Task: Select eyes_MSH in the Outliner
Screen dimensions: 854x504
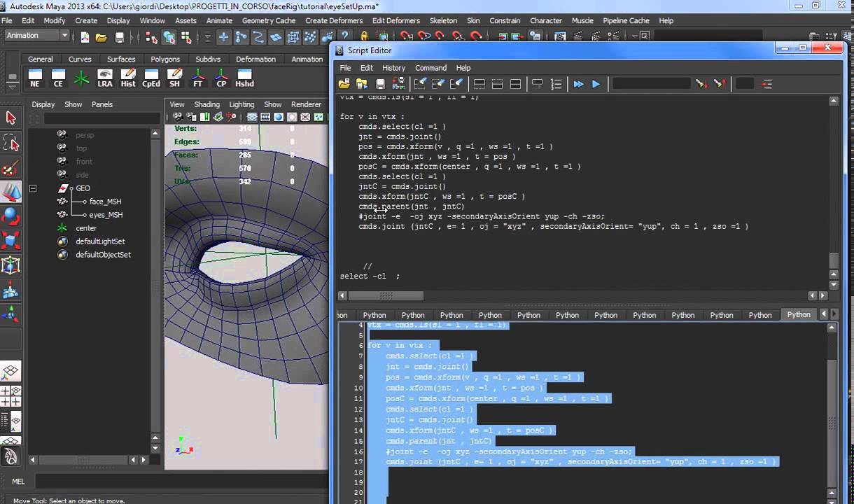Action: click(x=106, y=215)
